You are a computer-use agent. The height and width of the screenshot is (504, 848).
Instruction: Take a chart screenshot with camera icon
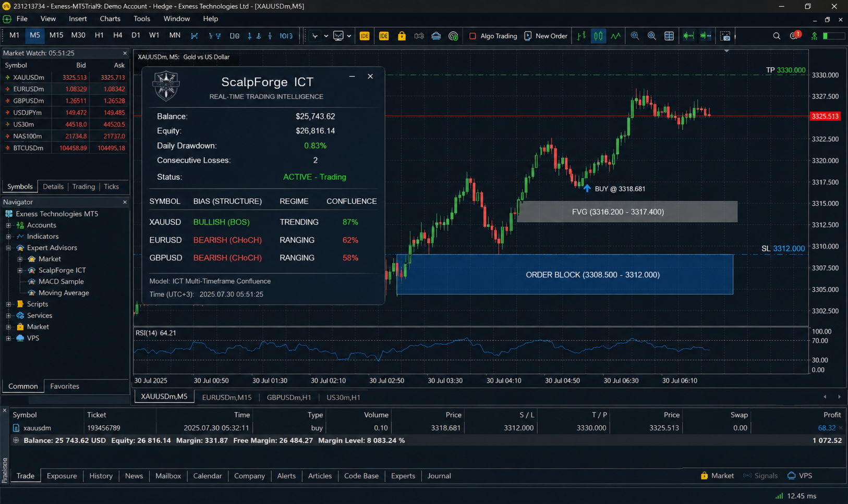[x=725, y=36]
